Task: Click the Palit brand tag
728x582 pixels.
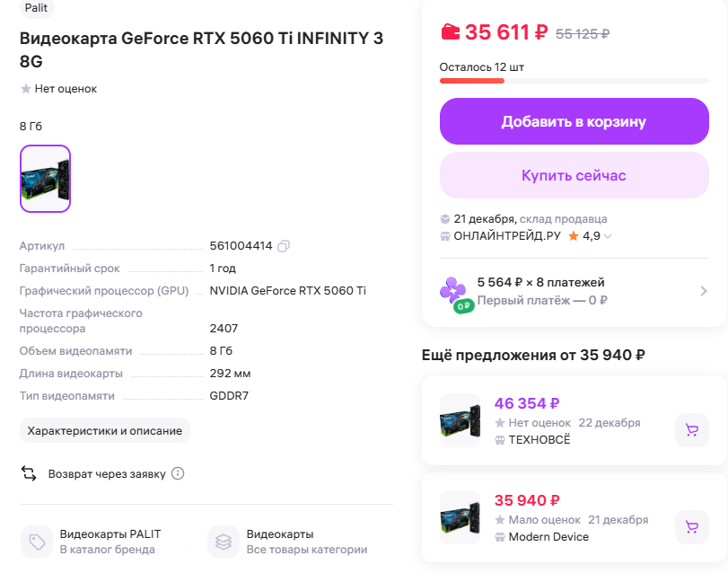Action: (x=37, y=8)
